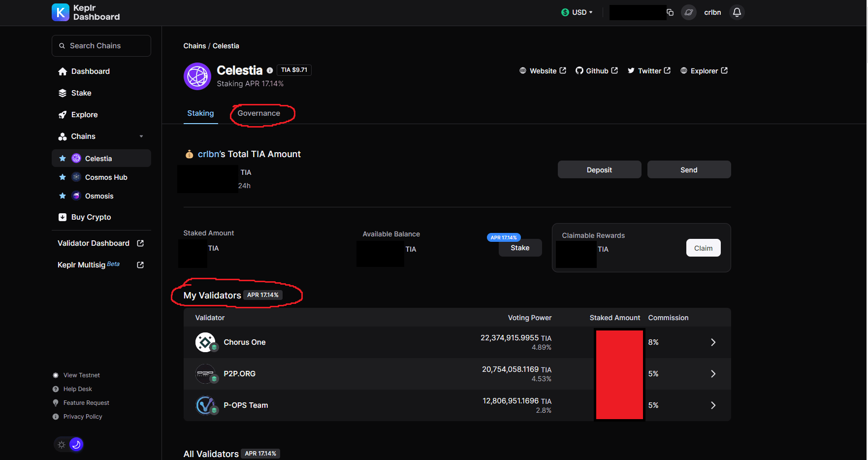This screenshot has width=868, height=460.
Task: Click the Chains sidebar icon
Action: pos(63,136)
